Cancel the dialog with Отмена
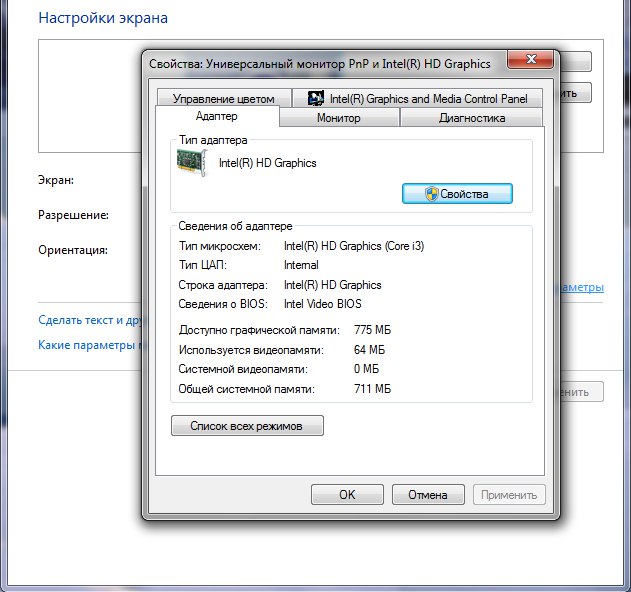The height and width of the screenshot is (592, 631). pyautogui.click(x=428, y=494)
